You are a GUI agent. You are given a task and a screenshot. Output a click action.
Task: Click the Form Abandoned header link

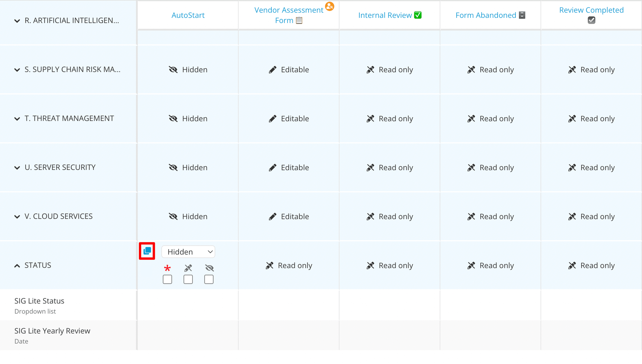point(485,15)
